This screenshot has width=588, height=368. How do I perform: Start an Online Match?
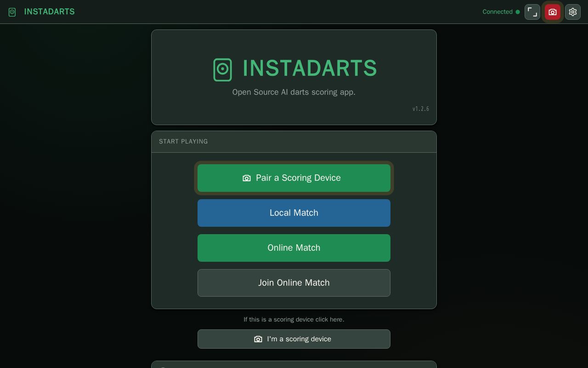click(294, 248)
